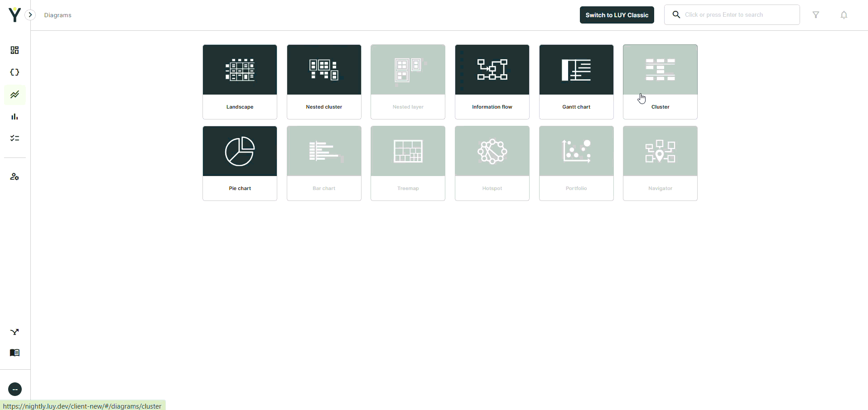Viewport: 868px width, 410px height.
Task: Open the Landscape diagram tile
Action: coord(240,81)
